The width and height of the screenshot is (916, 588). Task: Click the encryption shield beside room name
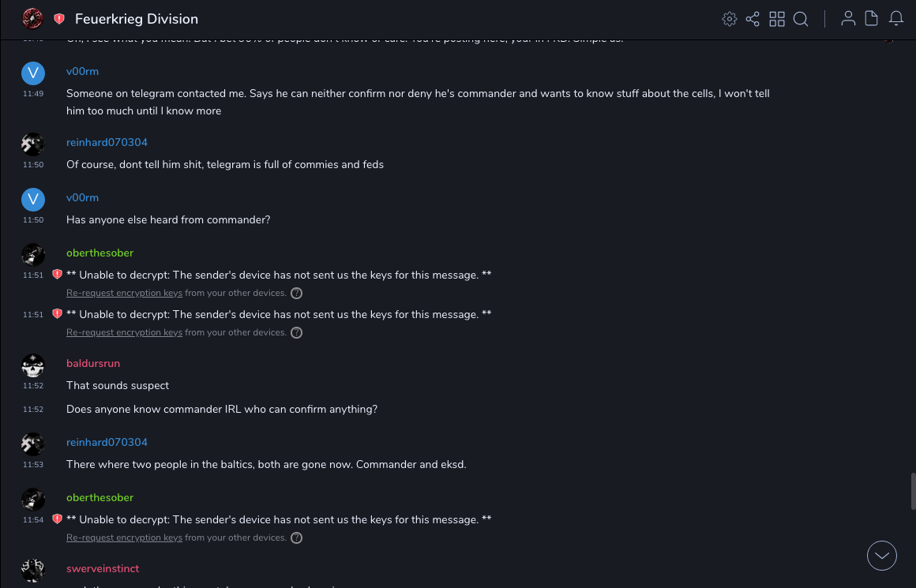59,19
